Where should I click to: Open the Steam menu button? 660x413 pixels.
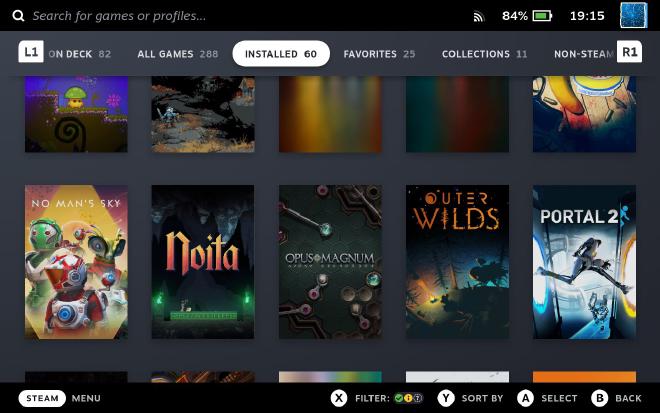42,398
